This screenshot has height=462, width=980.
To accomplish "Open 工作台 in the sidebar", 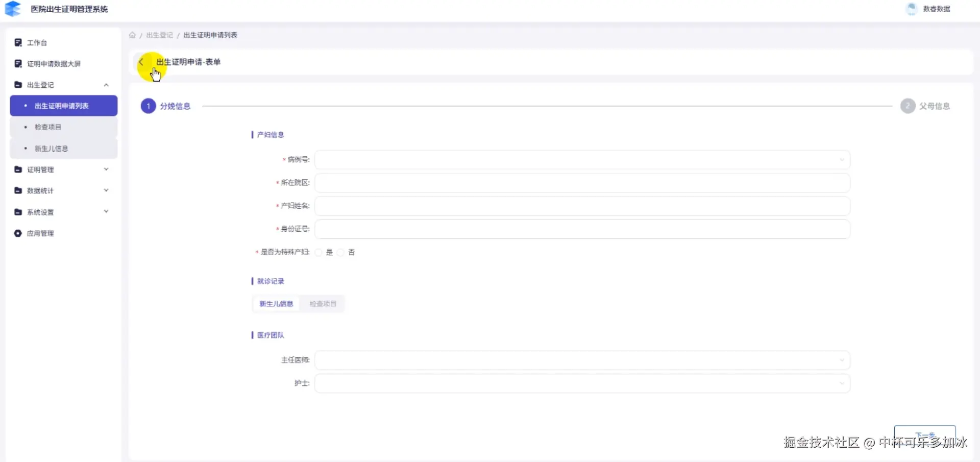I will pyautogui.click(x=63, y=42).
